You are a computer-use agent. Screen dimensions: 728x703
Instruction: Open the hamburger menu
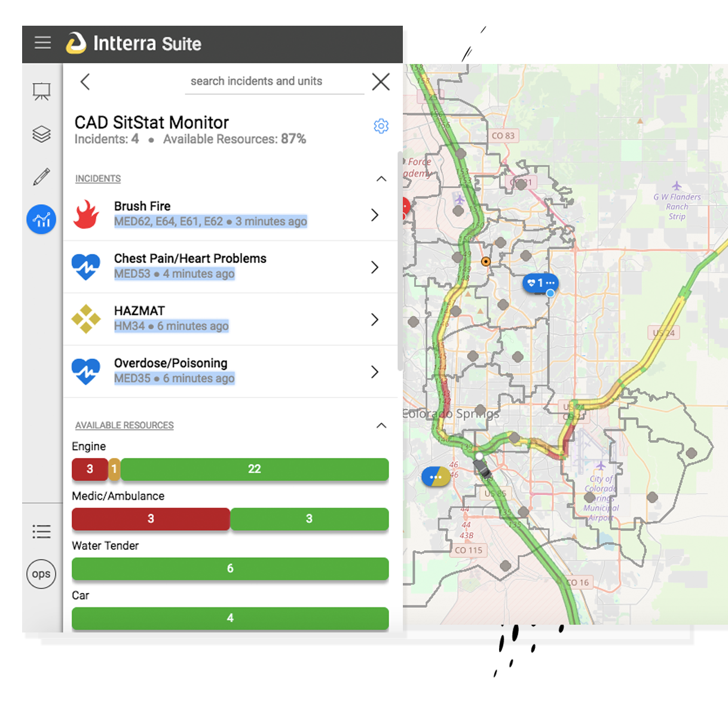(x=42, y=43)
